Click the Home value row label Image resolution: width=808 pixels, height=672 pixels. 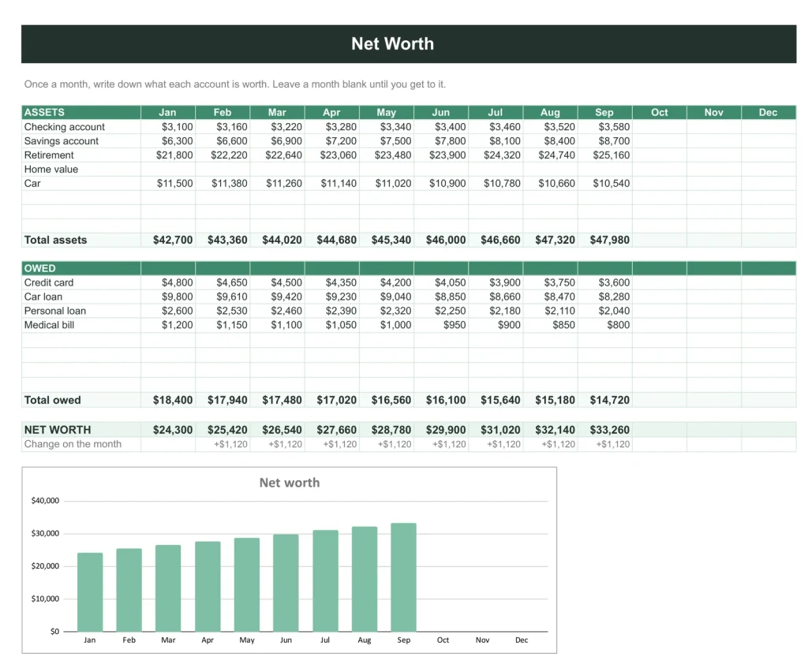(x=51, y=170)
